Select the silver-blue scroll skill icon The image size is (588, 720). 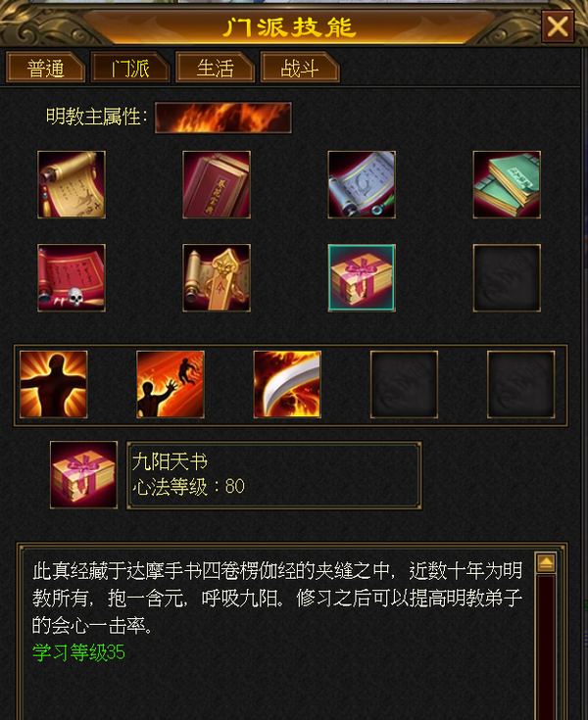(x=362, y=184)
